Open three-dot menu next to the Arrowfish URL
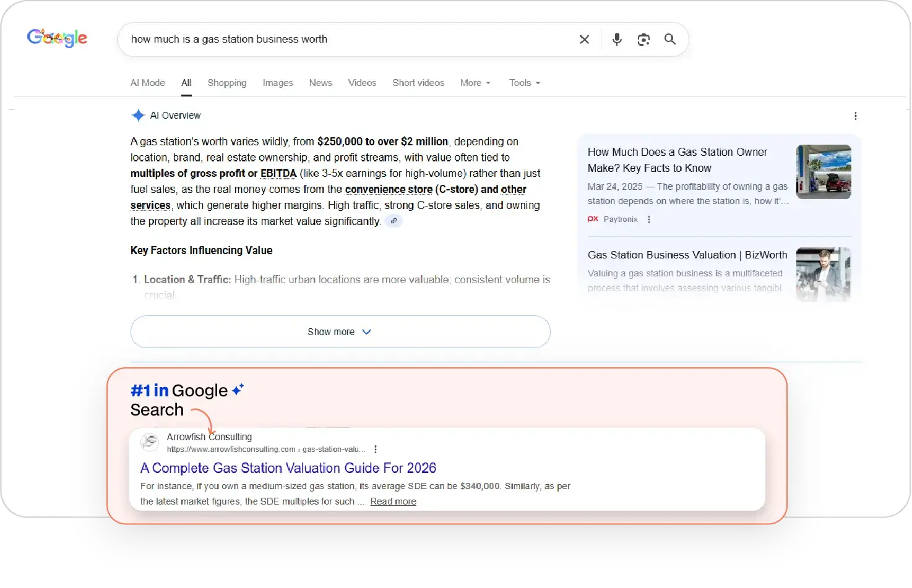The image size is (912, 588). click(x=376, y=450)
